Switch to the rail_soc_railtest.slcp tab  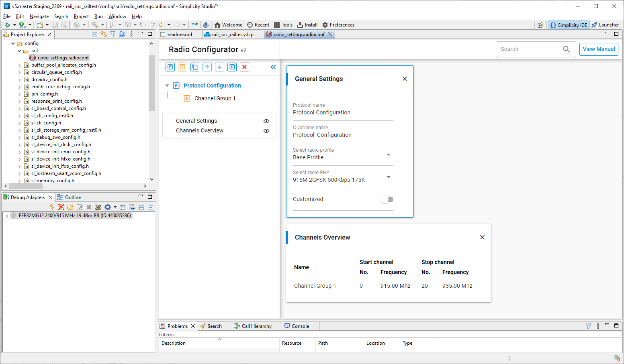point(232,35)
